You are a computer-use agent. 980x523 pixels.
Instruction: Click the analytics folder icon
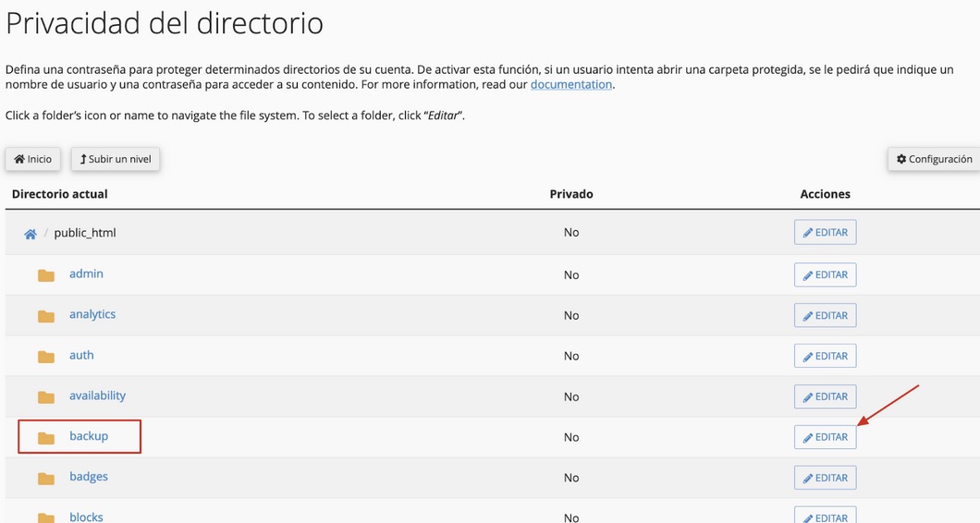[46, 316]
